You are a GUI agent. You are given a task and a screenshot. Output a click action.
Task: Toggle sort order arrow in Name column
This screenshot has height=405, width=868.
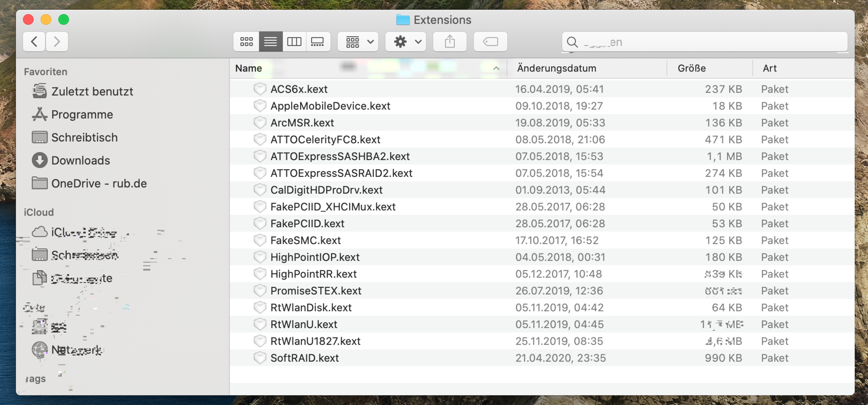pyautogui.click(x=496, y=68)
